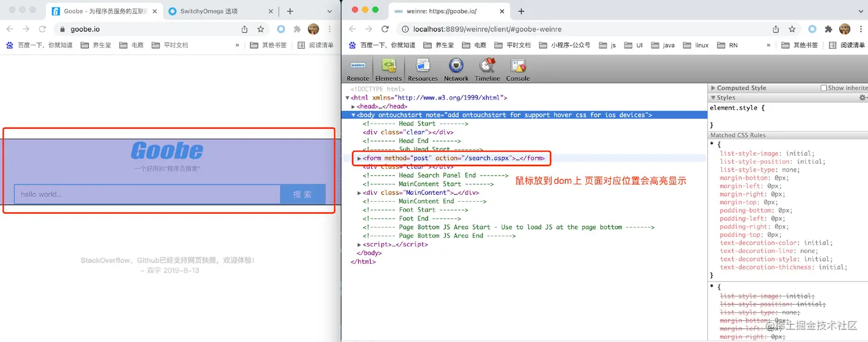This screenshot has width=868, height=342.
Task: Open the weinre Network panel
Action: pyautogui.click(x=456, y=70)
